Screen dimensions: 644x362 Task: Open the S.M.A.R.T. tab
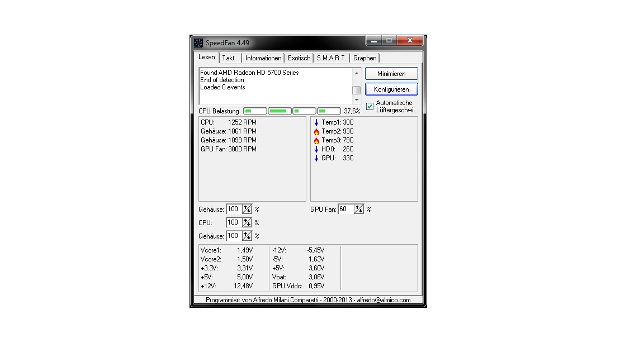pos(332,58)
